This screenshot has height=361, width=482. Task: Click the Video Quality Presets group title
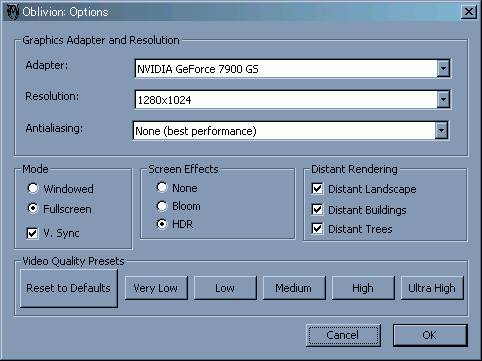(73, 261)
